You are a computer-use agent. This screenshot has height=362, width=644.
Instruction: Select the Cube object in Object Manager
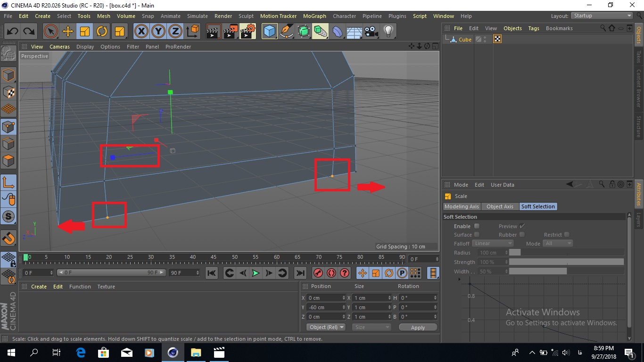pos(465,40)
